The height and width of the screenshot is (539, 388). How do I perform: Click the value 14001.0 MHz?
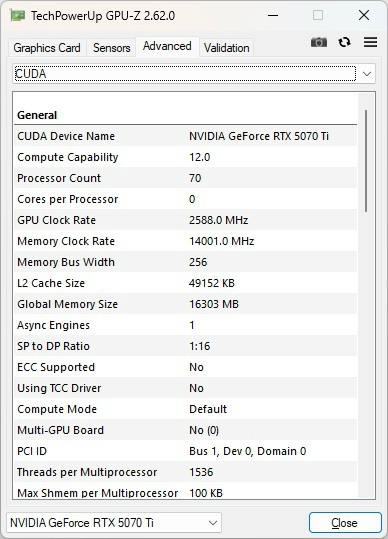(222, 241)
